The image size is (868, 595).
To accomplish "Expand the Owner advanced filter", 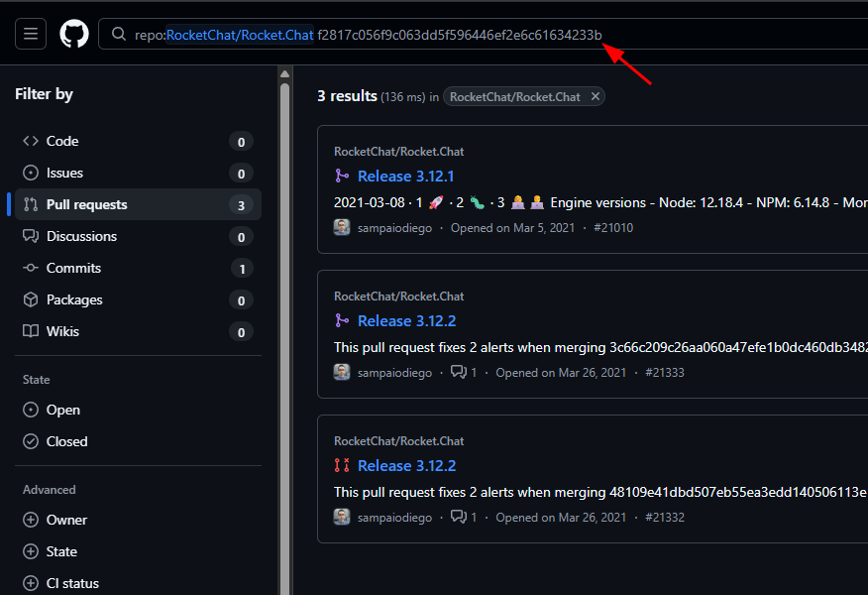I will point(66,520).
